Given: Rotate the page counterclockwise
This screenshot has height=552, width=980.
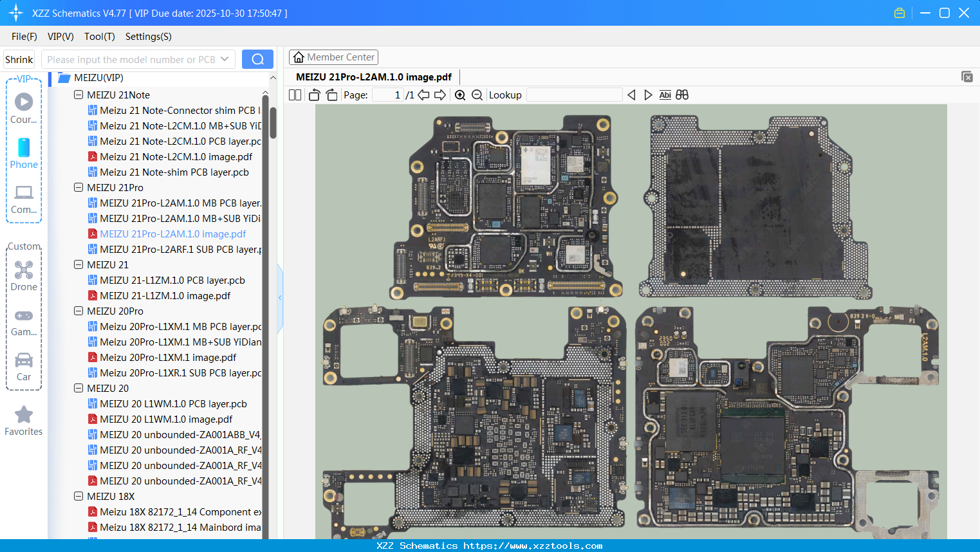Looking at the screenshot, I should (x=314, y=95).
